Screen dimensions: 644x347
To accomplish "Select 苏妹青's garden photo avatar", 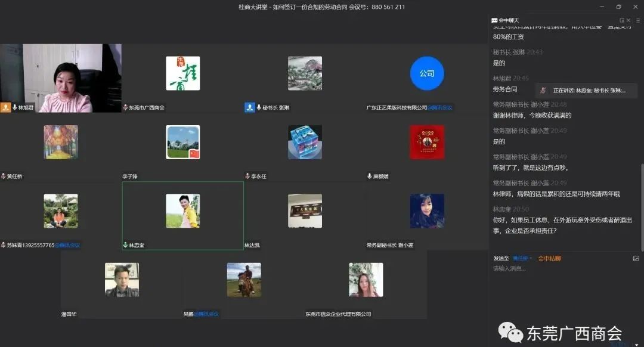I will [x=61, y=211].
